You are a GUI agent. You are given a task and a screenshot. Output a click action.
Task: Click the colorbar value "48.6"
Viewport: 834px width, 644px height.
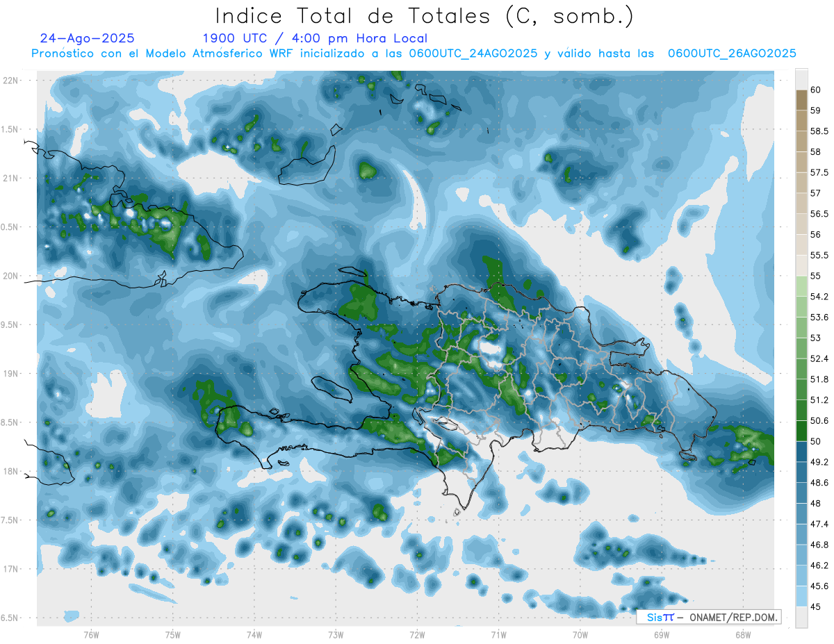[819, 483]
